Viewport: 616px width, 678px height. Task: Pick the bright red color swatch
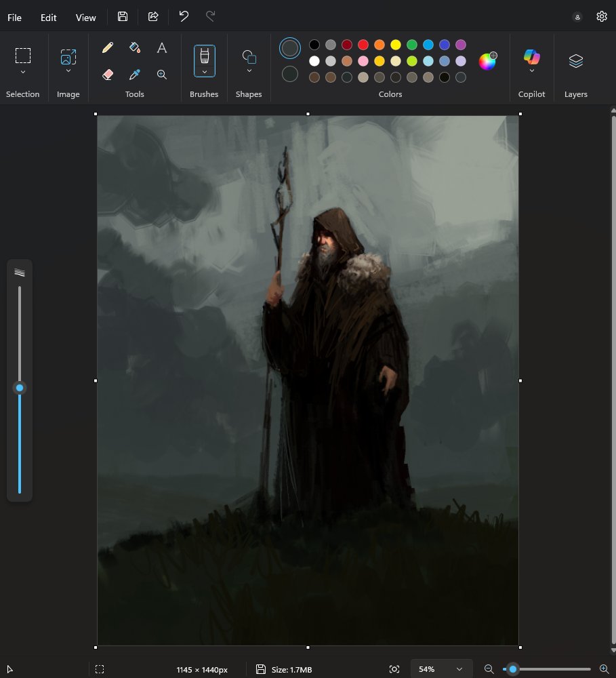363,45
